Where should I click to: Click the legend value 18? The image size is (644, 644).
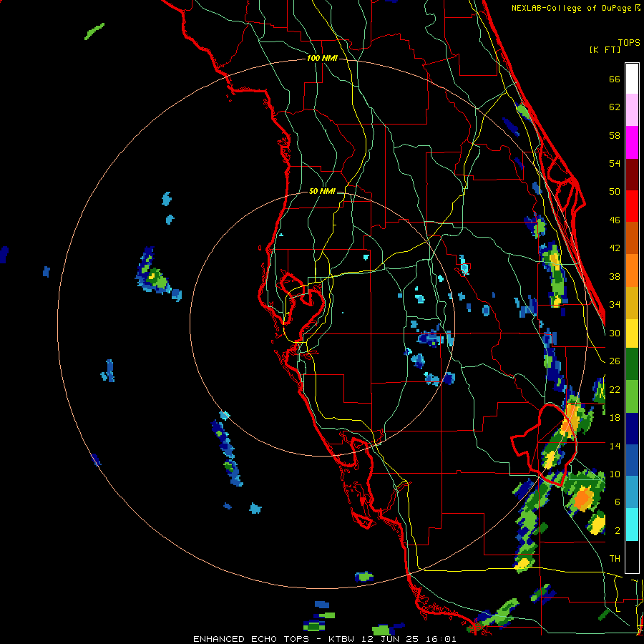(615, 418)
